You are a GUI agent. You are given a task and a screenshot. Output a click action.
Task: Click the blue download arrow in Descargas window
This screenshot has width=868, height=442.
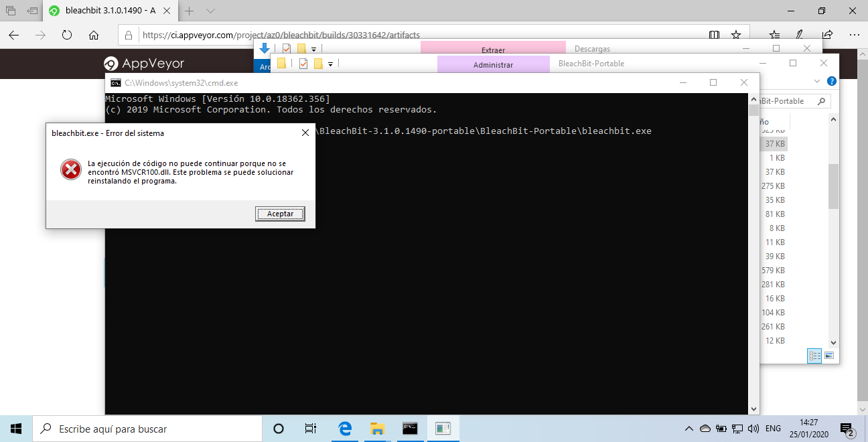coord(265,48)
